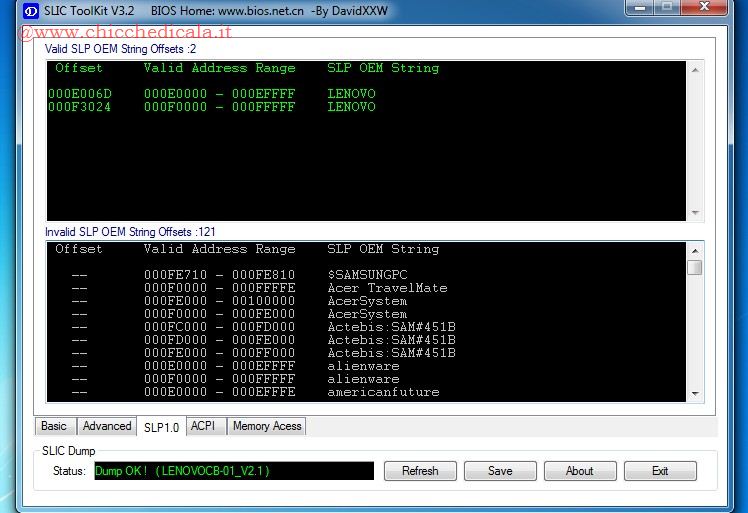Image resolution: width=748 pixels, height=513 pixels.
Task: Click the SLIC ToolKit title bar icon
Action: [30, 10]
